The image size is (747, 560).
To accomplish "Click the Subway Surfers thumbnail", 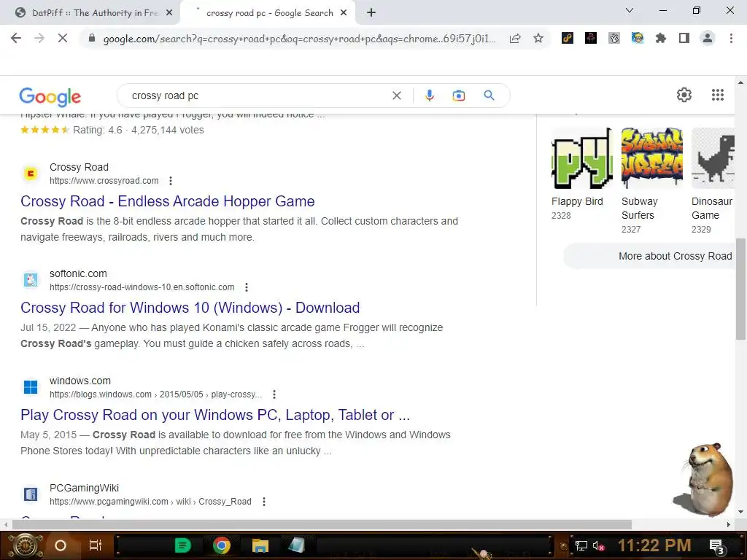I will pos(651,158).
